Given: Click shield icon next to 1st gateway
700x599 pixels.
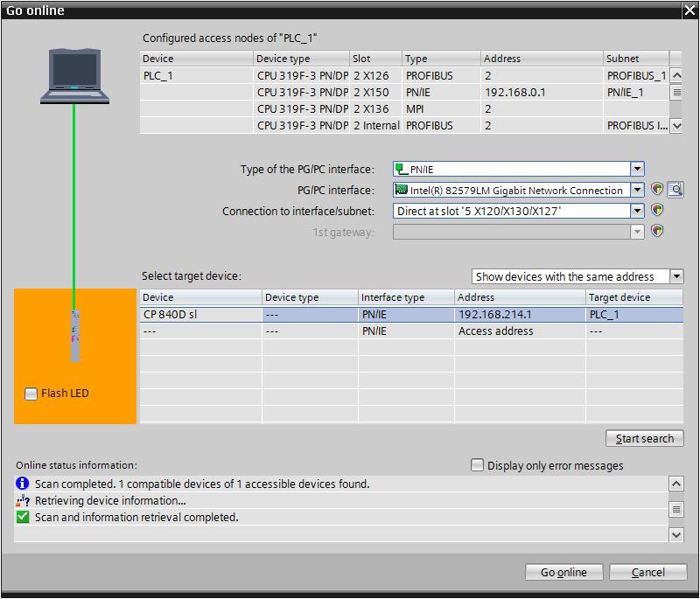Looking at the screenshot, I should point(657,231).
